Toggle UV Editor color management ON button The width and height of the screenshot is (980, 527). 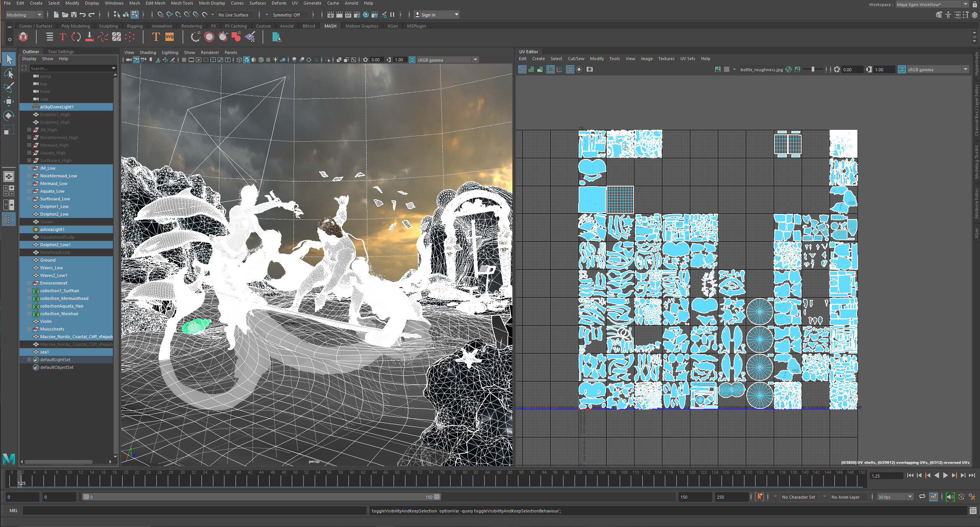902,69
